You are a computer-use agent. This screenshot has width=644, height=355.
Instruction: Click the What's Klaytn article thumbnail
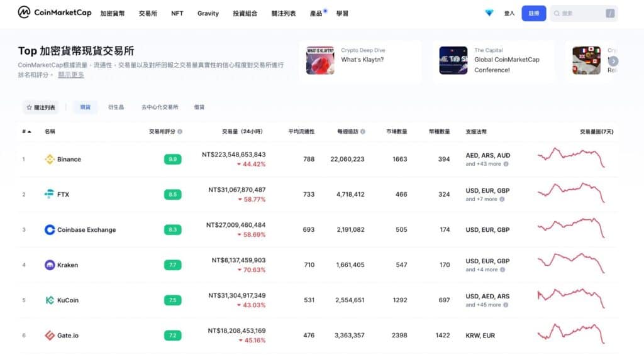(320, 60)
